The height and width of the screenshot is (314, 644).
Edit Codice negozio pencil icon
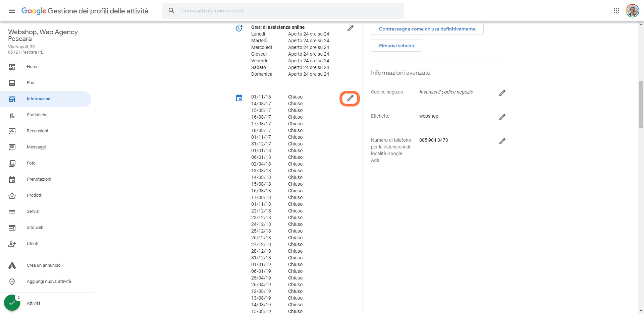coord(502,93)
